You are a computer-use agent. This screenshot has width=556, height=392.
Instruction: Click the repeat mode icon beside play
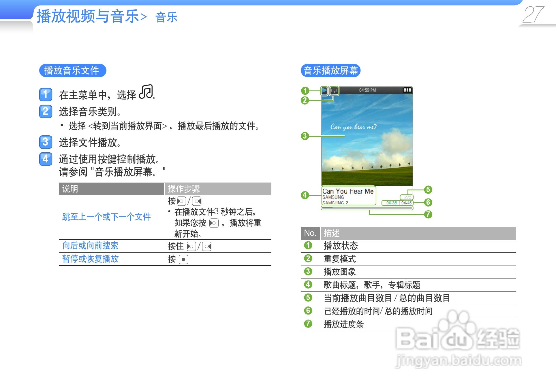pos(334,91)
